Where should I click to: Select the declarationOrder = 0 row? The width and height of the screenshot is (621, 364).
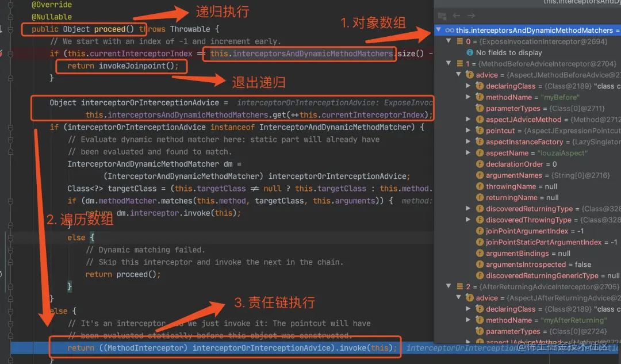tap(527, 164)
